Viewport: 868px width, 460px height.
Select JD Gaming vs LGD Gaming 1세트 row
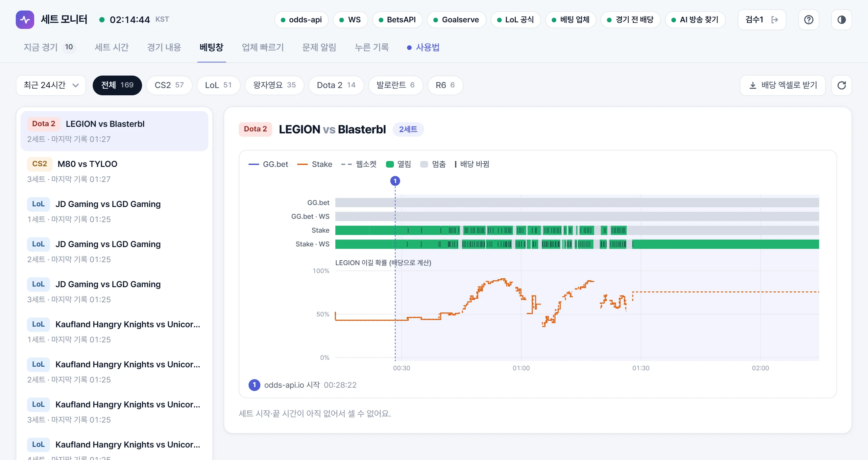114,211
